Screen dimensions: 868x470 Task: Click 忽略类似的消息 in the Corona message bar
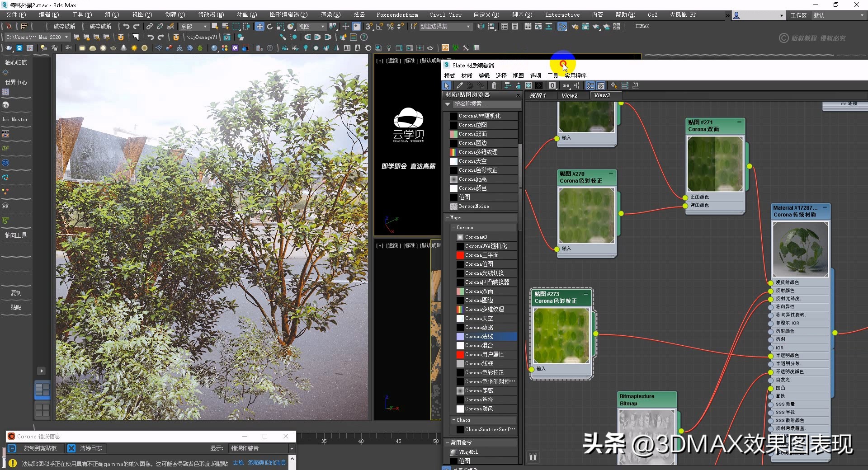pos(266,462)
